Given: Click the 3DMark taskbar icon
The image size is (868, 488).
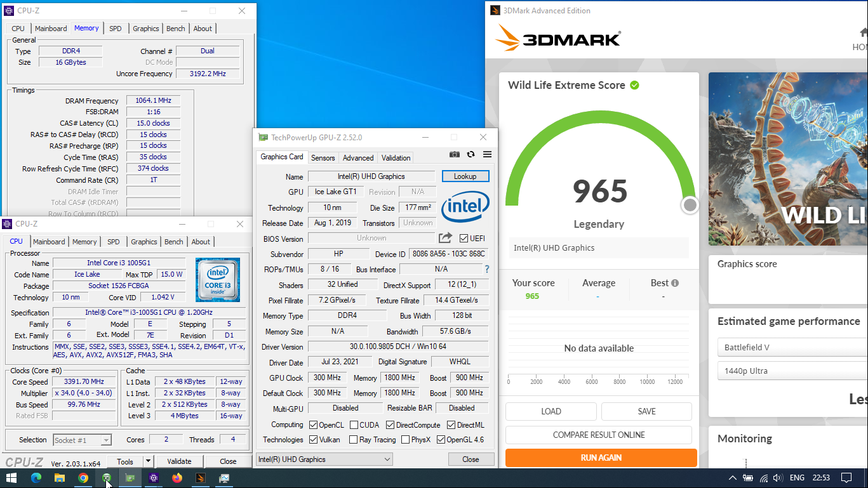Looking at the screenshot, I should click(x=201, y=478).
